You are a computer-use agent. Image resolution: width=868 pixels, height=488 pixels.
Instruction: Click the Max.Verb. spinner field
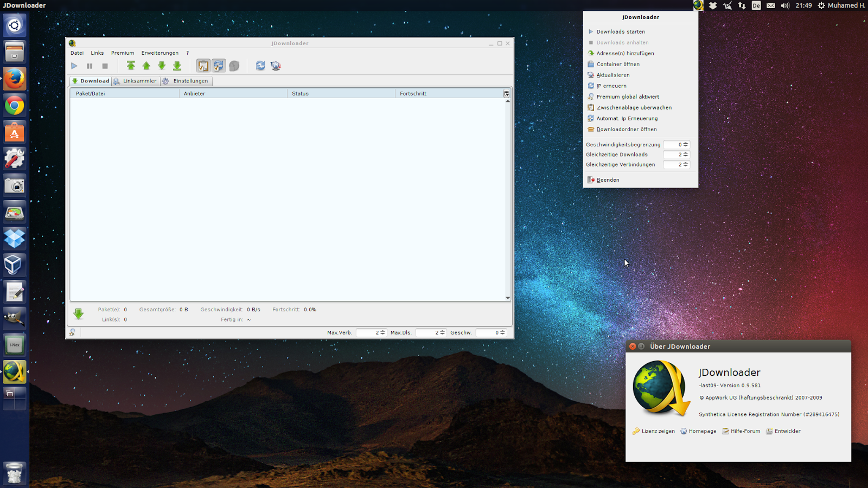[x=371, y=332]
